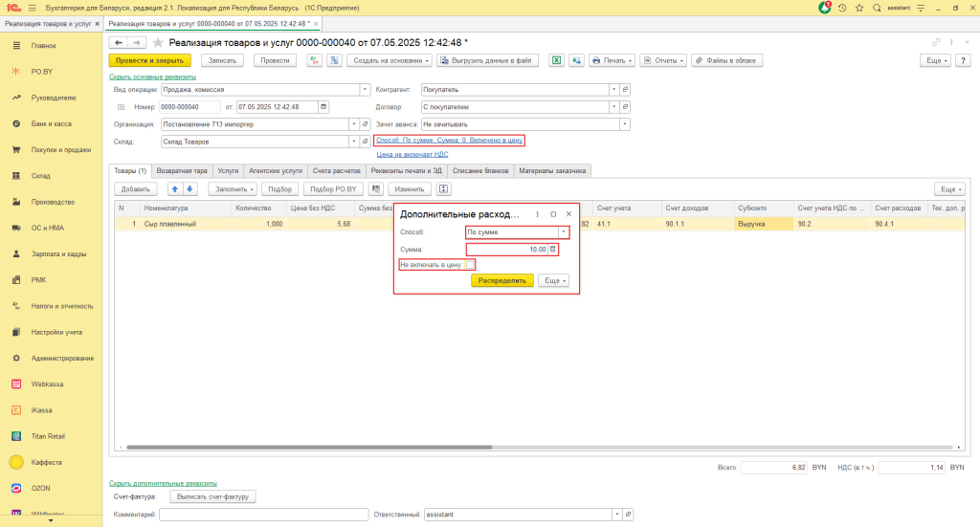Open Создать на основании dropdown
Screen dimensions: 980x527
tap(390, 60)
